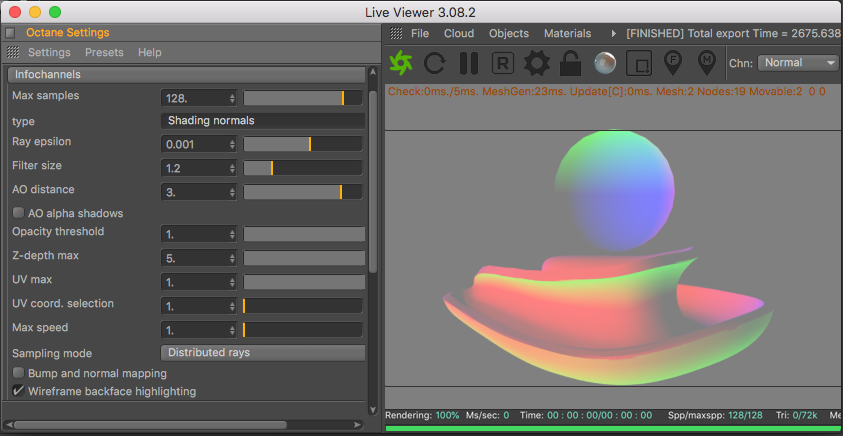Screen dimensions: 843x436
Task: Click the Filter size slider
Action: point(303,168)
